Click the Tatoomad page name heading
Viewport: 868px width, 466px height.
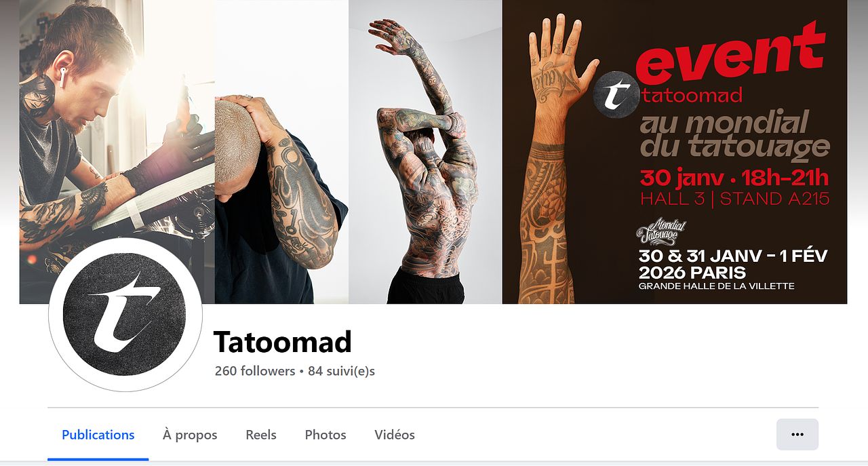(283, 342)
